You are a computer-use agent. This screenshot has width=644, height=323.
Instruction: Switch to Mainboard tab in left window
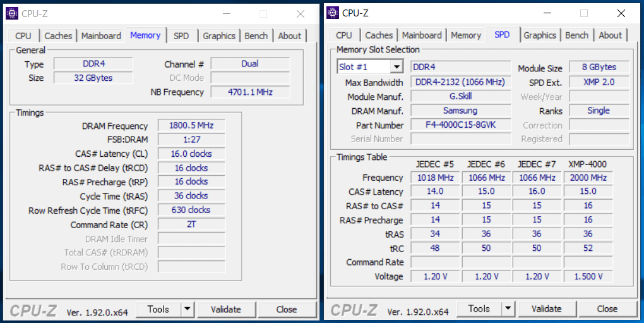(x=101, y=36)
